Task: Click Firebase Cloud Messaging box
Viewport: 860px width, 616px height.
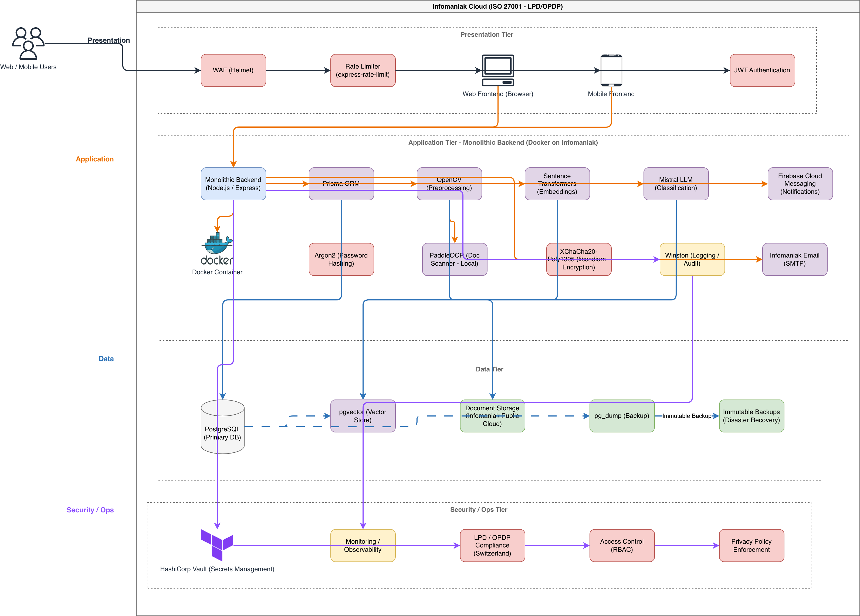Action: click(800, 184)
